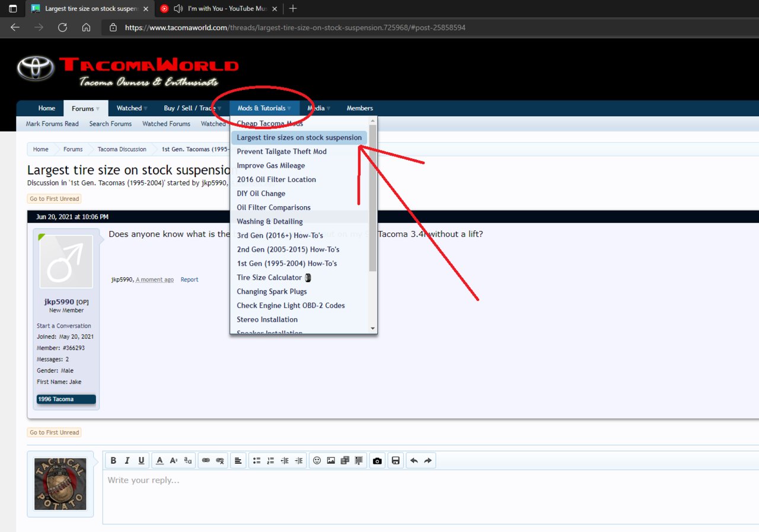Click the insert quote/code block icon
The width and height of the screenshot is (759, 532).
tap(359, 460)
